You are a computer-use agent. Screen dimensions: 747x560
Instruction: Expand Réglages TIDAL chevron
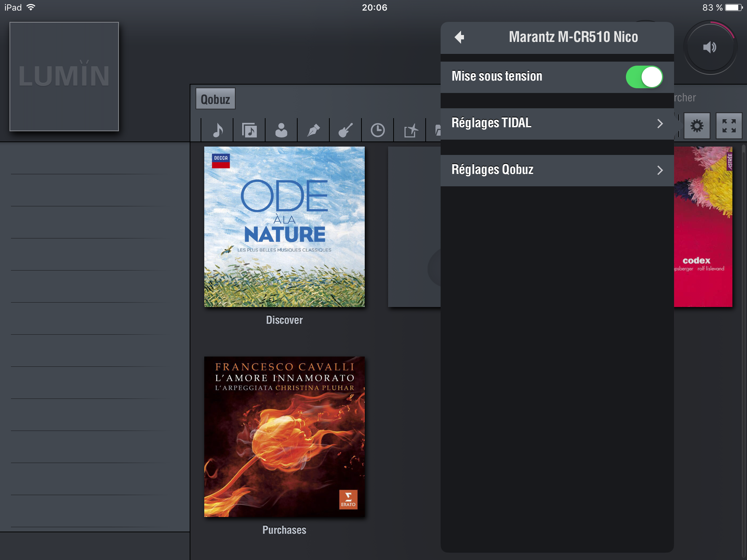[659, 124]
